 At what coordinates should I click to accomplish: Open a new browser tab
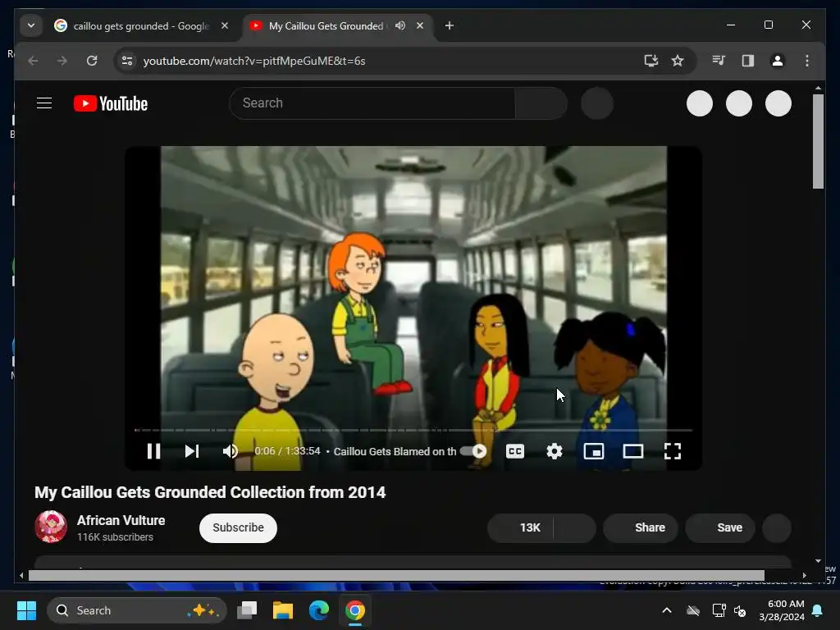(x=450, y=25)
